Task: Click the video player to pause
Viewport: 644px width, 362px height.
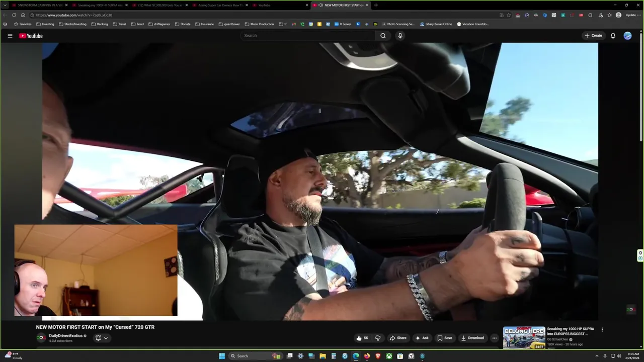Action: coord(320,181)
